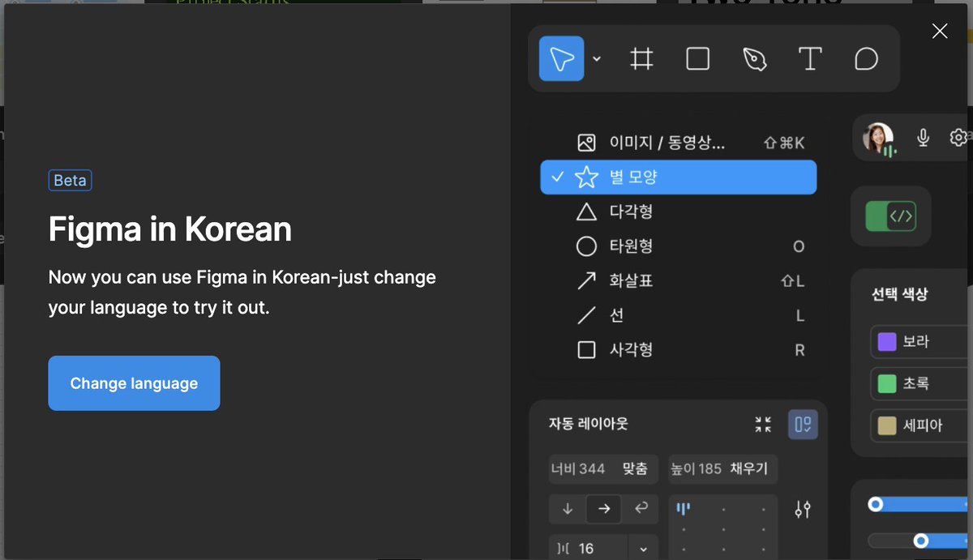Click the Figma in Korean heading

169,229
